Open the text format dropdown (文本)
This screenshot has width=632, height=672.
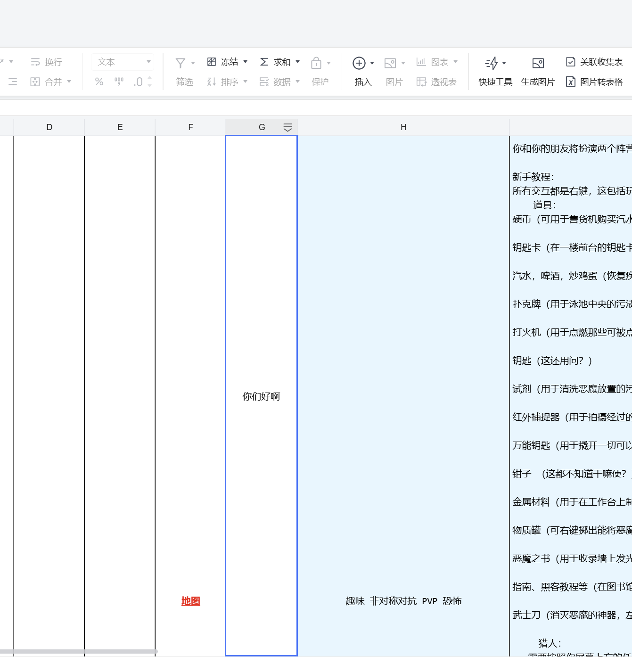tap(123, 62)
